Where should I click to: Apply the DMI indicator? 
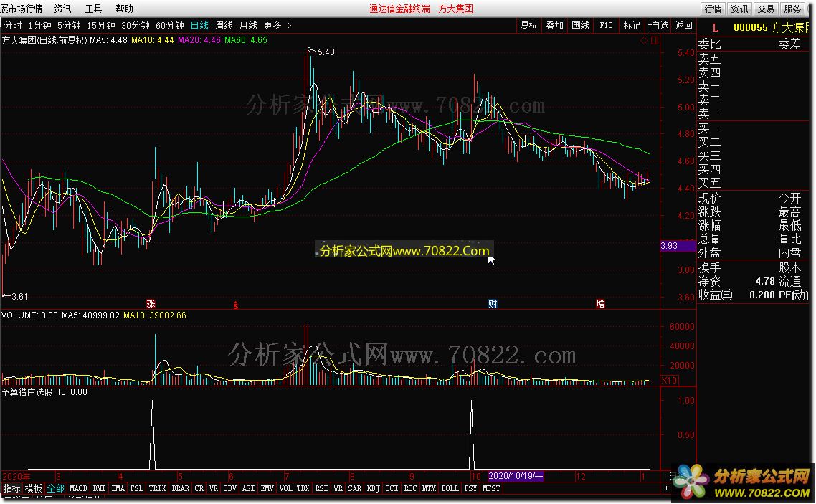[99, 488]
